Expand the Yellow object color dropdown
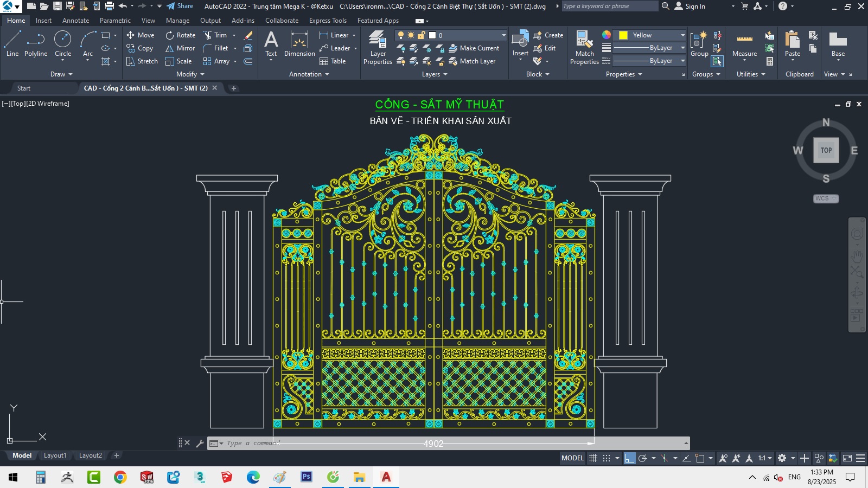Image resolution: width=868 pixels, height=488 pixels. (x=682, y=35)
